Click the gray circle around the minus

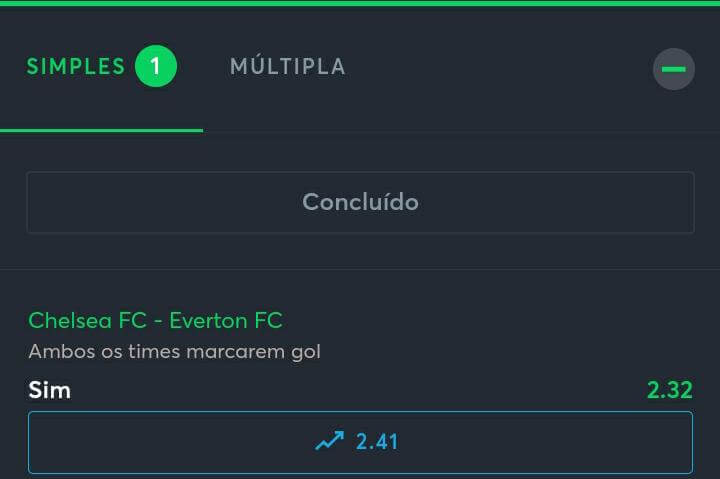pyautogui.click(x=674, y=69)
